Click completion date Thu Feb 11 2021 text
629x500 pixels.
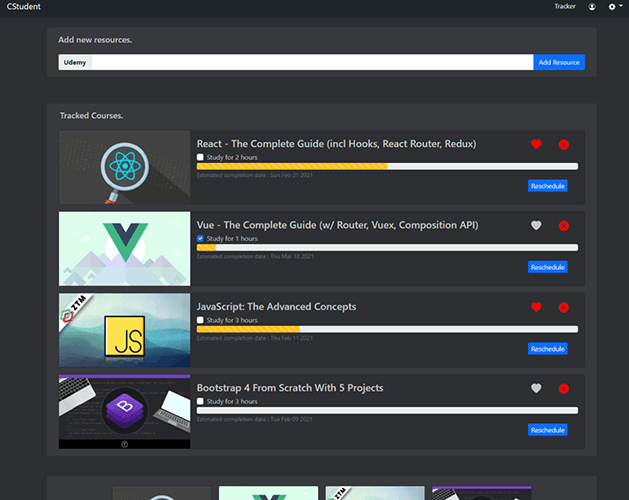(292, 338)
